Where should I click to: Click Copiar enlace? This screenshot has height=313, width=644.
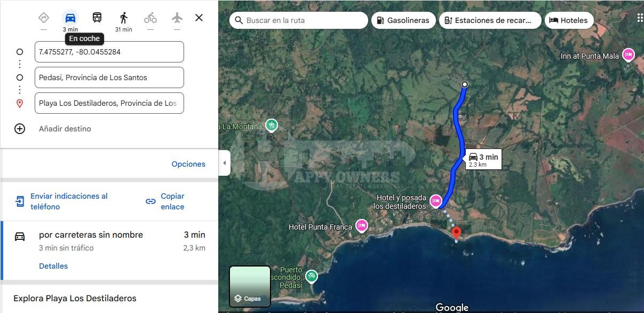pos(172,201)
